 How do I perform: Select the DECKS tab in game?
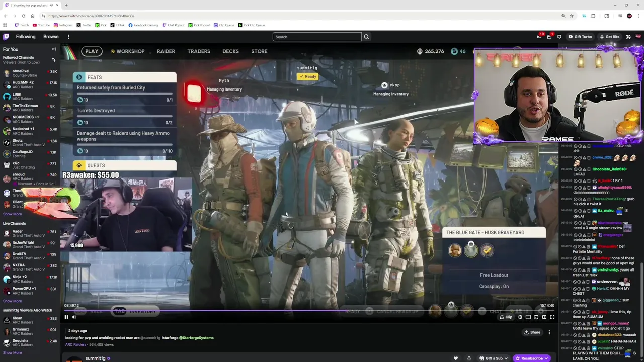[230, 51]
